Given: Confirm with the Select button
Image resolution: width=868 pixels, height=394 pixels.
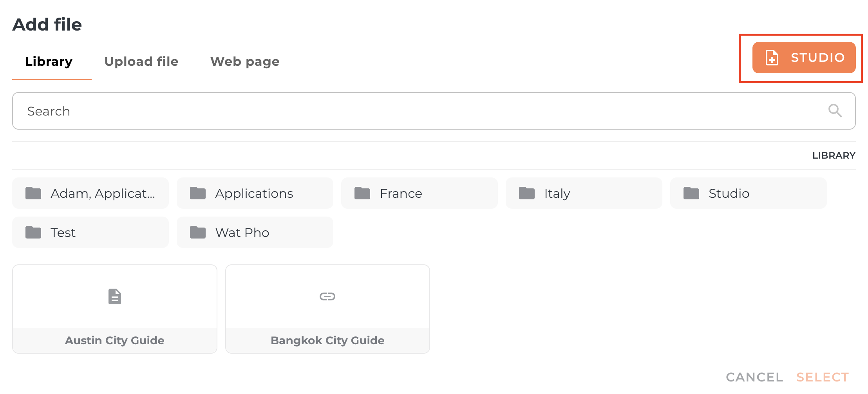Looking at the screenshot, I should (823, 377).
